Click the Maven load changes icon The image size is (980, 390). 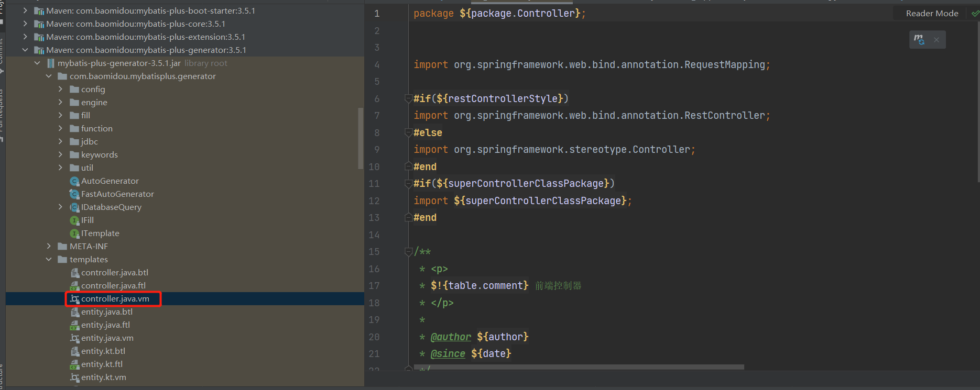919,40
